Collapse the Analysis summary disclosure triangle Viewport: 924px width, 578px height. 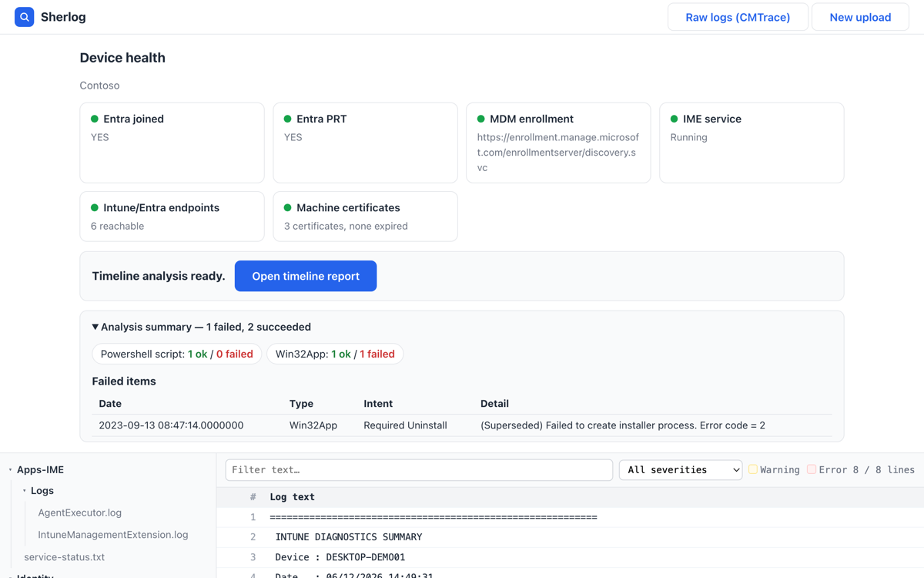pos(95,327)
